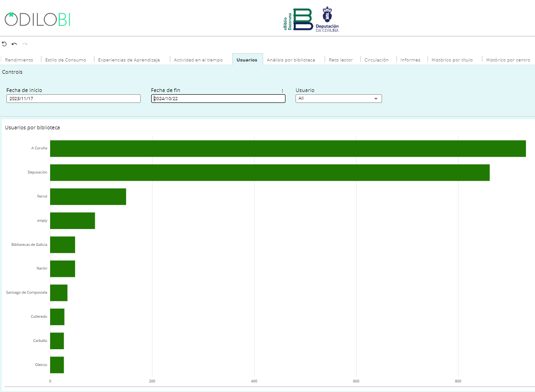This screenshot has width=535, height=392.
Task: Go to the Experiencias de Aprendizaje tab
Action: [x=129, y=60]
